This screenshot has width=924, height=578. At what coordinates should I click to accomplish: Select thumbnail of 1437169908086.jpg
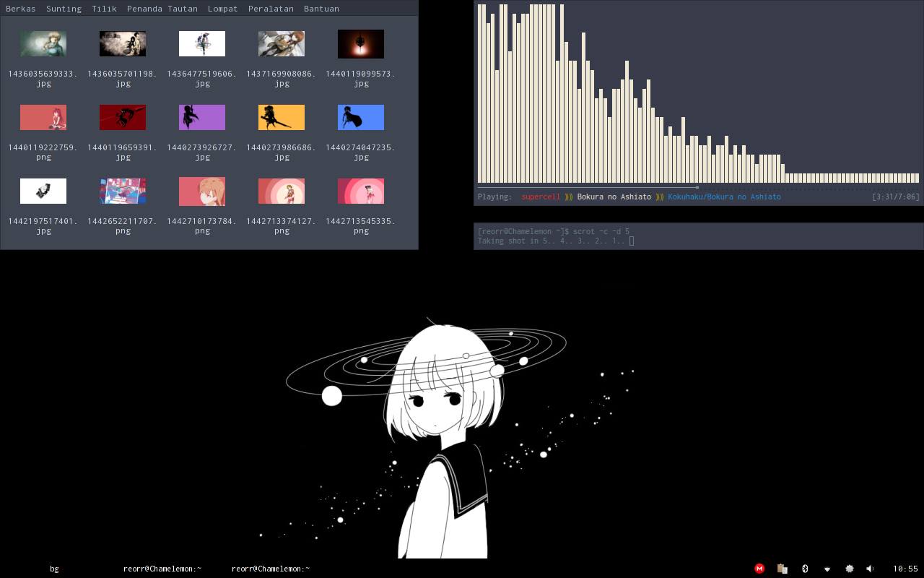click(282, 44)
